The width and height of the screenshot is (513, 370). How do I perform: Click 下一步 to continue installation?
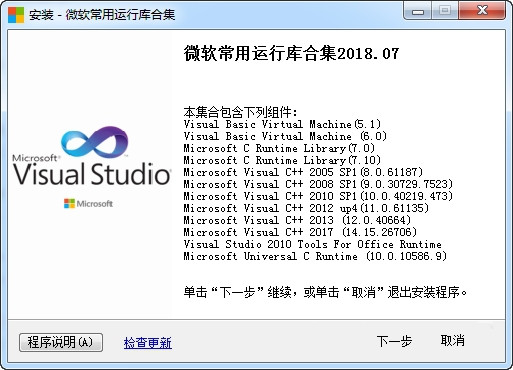point(394,341)
